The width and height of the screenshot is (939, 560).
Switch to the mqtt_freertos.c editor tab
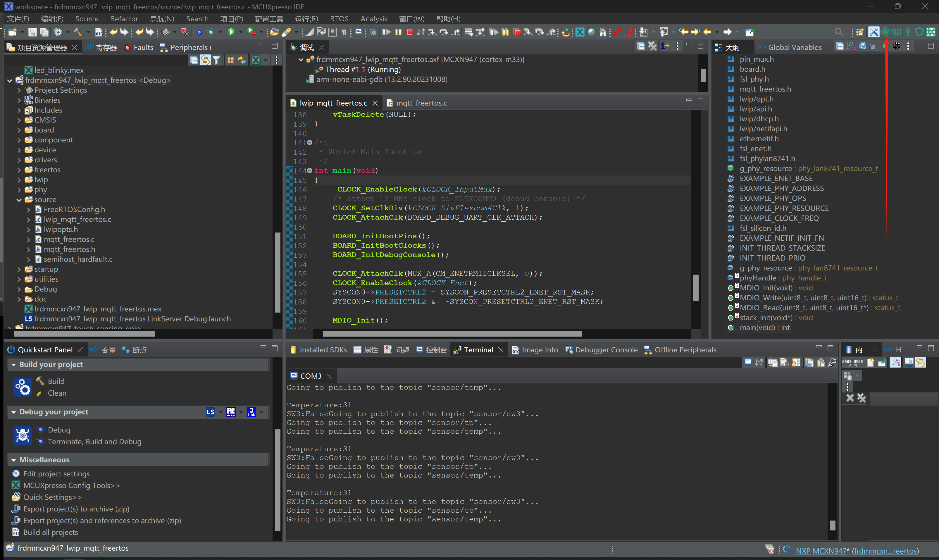[x=417, y=103]
